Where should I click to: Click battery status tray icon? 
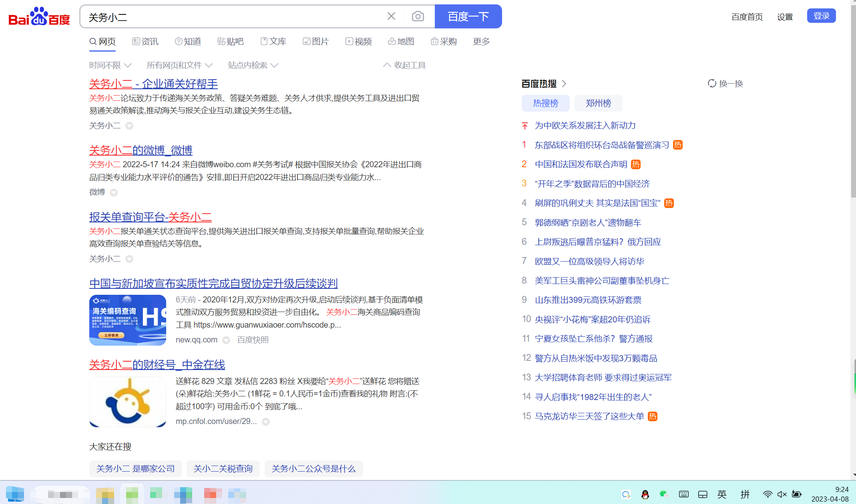point(797,494)
